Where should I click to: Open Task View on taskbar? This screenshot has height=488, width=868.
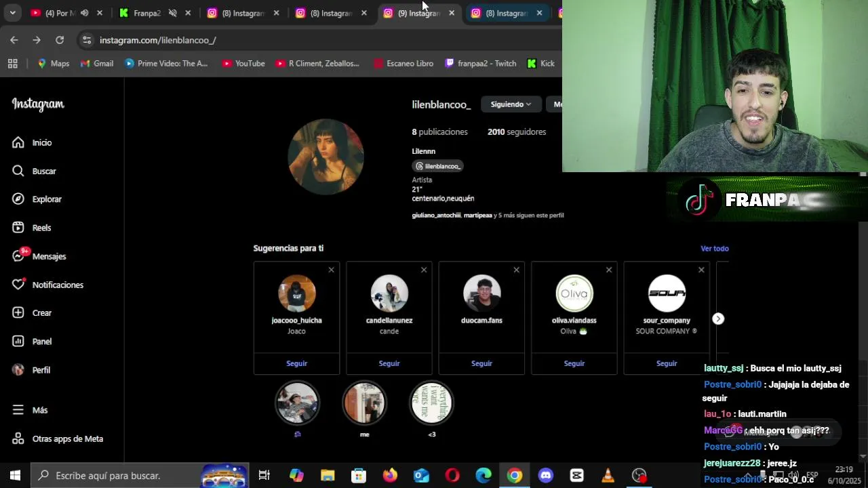point(264,476)
